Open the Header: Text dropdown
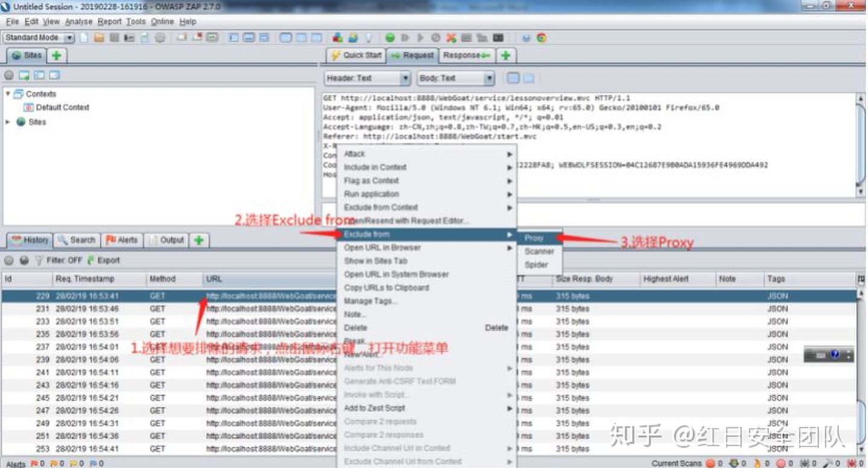 [368, 78]
